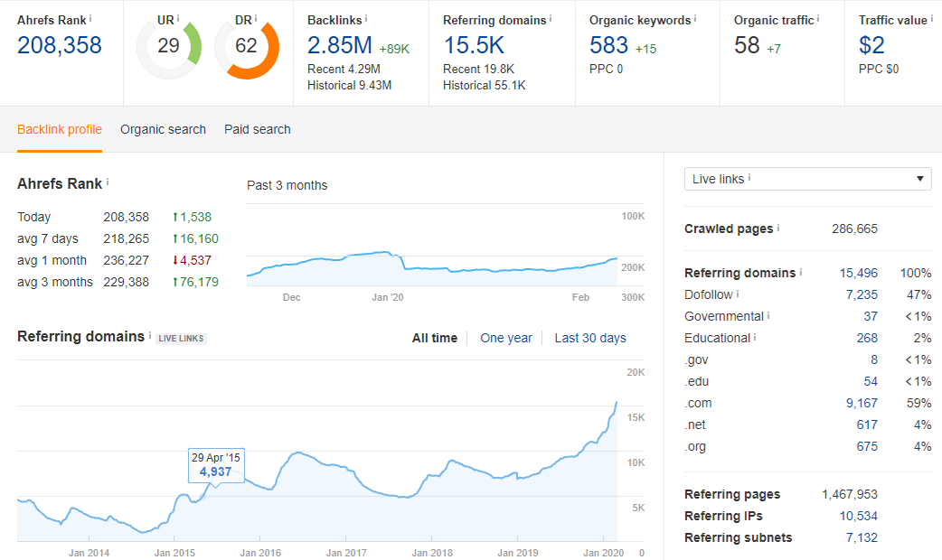Open the Backlinks metric info icon

(x=367, y=19)
